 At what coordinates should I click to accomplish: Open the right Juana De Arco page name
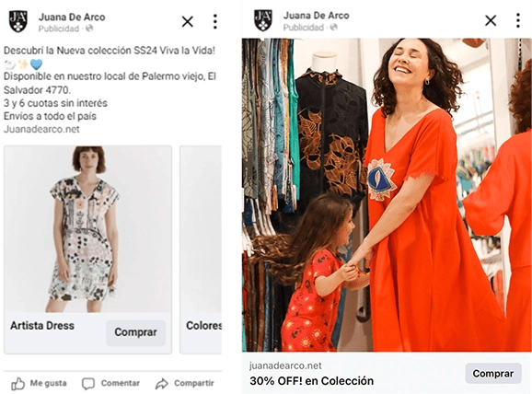pyautogui.click(x=317, y=16)
